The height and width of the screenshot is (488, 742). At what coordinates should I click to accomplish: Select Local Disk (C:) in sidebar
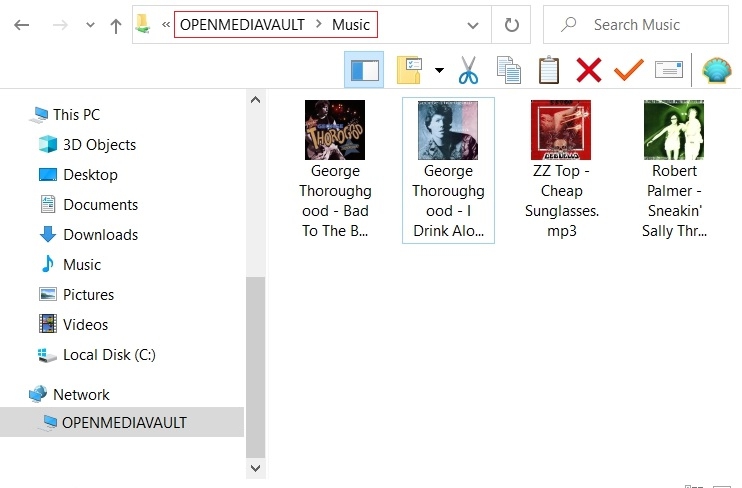click(x=108, y=354)
